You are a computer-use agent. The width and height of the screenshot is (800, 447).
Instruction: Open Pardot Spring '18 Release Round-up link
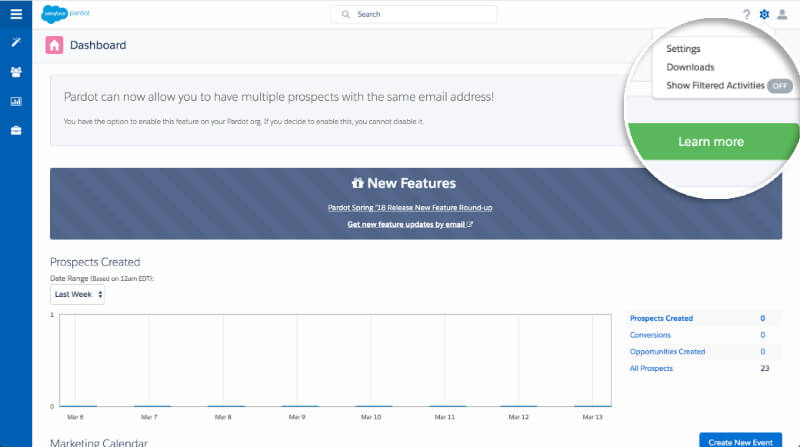410,208
